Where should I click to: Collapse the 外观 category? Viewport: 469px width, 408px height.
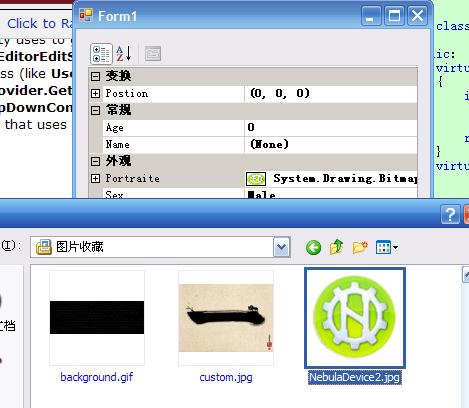[x=95, y=161]
